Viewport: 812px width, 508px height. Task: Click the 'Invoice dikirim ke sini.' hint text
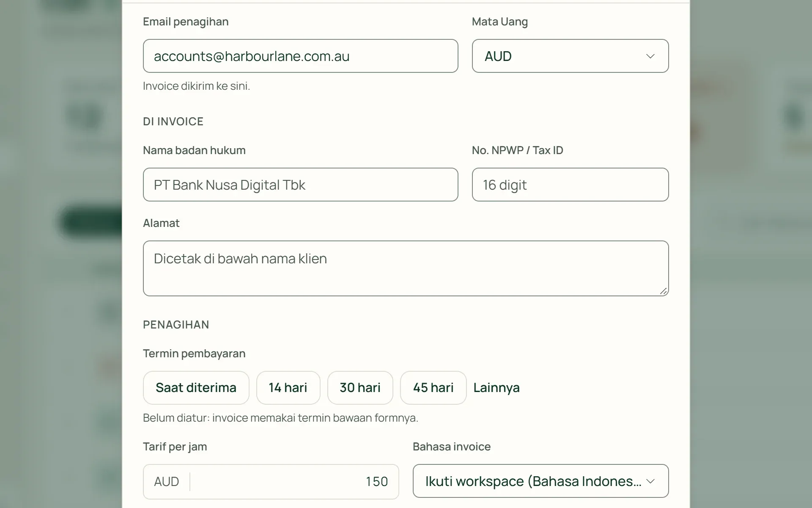196,86
